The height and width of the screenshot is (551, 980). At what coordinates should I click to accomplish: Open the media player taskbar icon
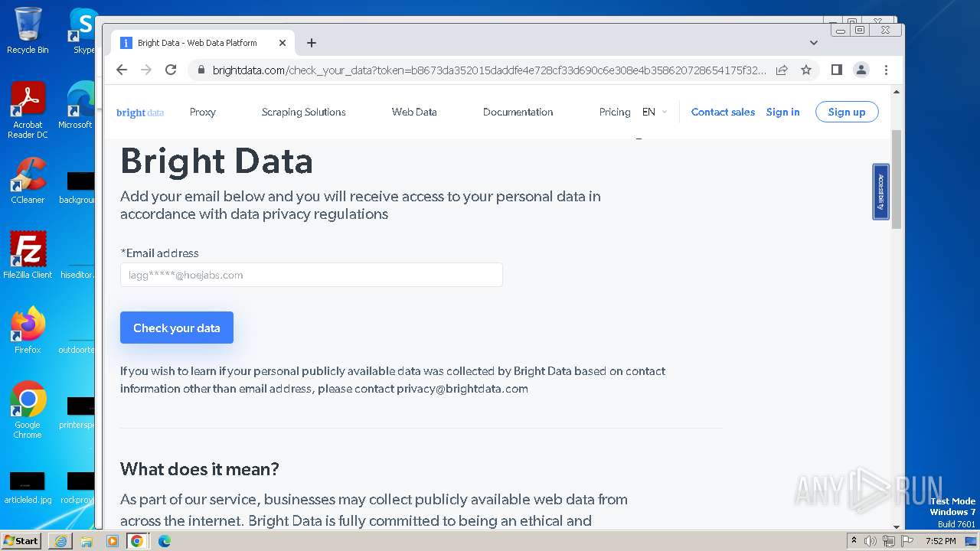[112, 541]
